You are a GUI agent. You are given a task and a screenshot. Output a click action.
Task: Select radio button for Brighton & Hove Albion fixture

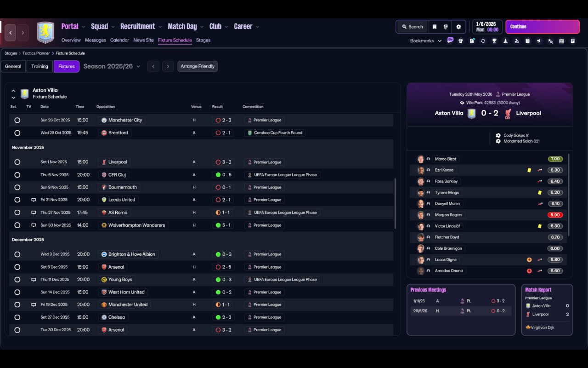[17, 254]
